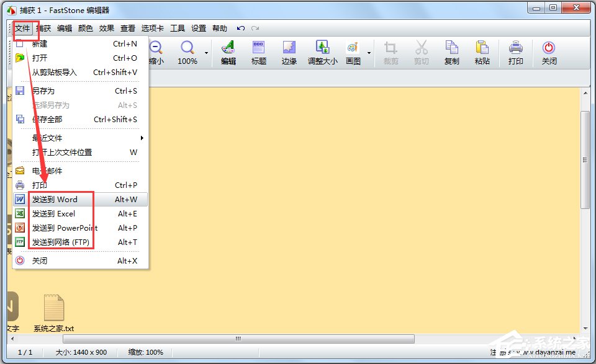Open the 效果 (Effects) menu
Viewport: 596px width, 364px height.
[107, 29]
